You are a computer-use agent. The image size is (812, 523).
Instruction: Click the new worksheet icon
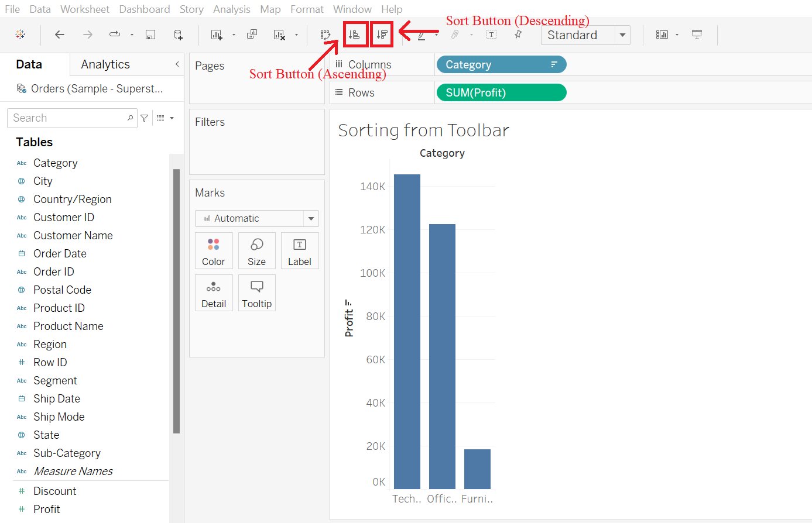pyautogui.click(x=217, y=34)
